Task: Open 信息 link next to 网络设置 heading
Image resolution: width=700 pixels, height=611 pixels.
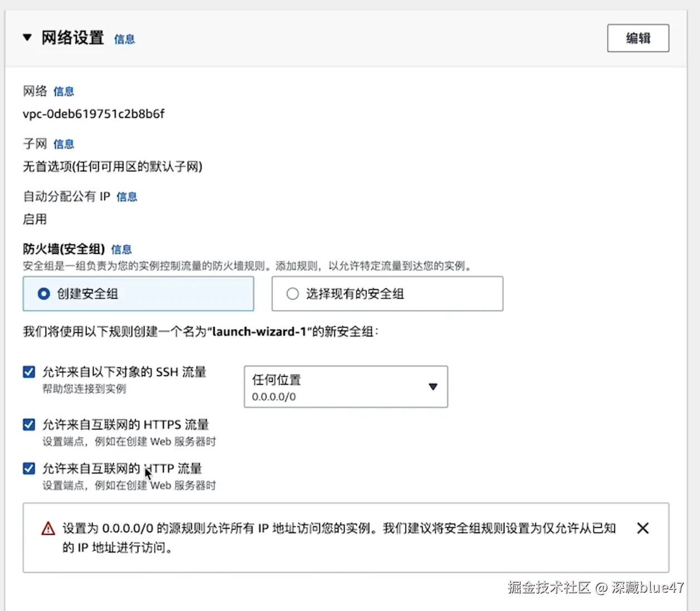Action: (124, 39)
